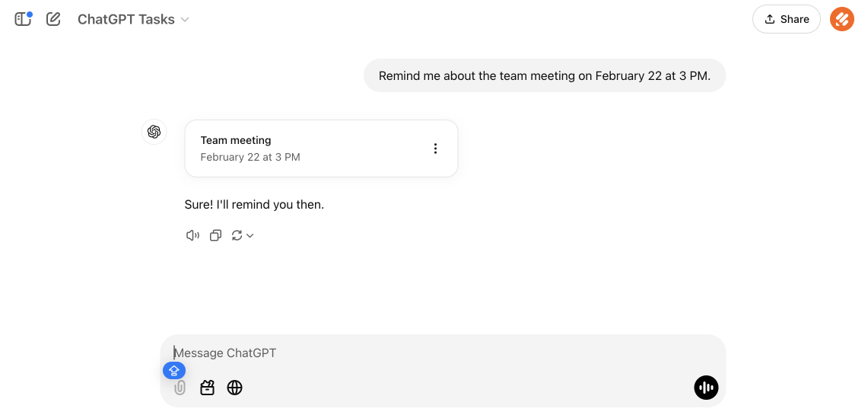This screenshot has width=868, height=415.
Task: Attach a file with the paperclip icon
Action: (180, 388)
